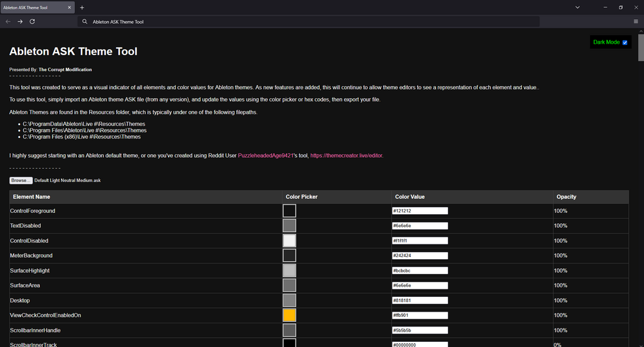Open color picker for MeterBackground

(x=289, y=255)
